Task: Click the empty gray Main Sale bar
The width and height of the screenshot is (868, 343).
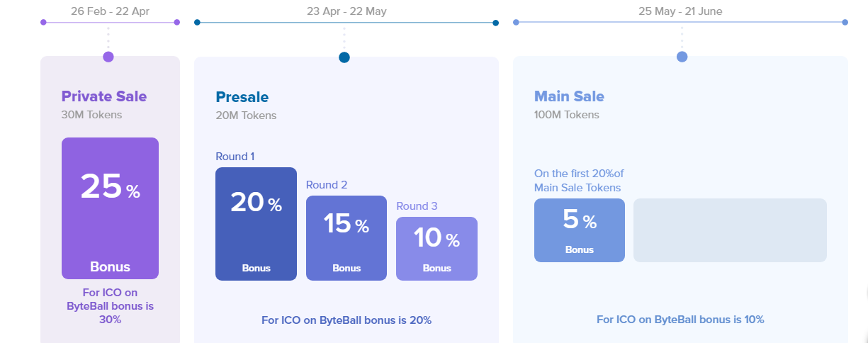Action: (730, 230)
